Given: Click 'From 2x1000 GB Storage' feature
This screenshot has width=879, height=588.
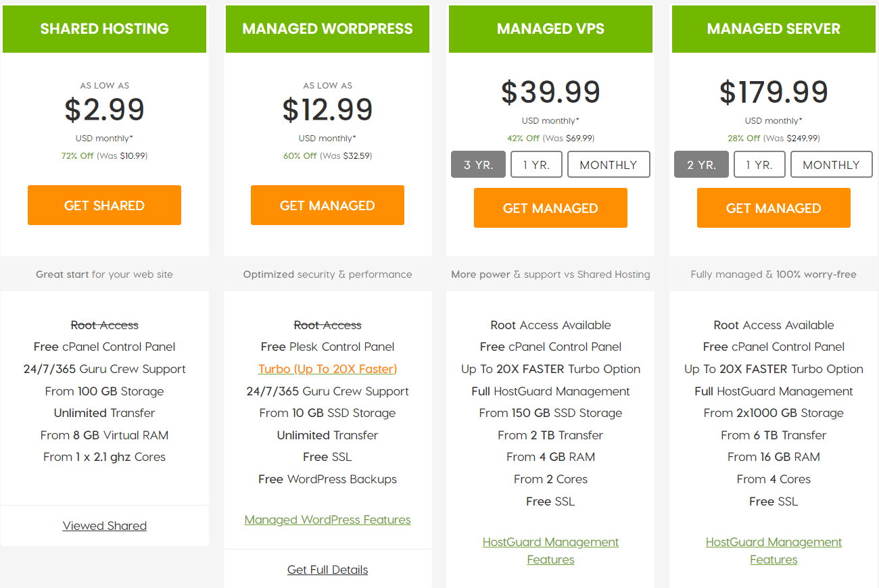Looking at the screenshot, I should 774,413.
